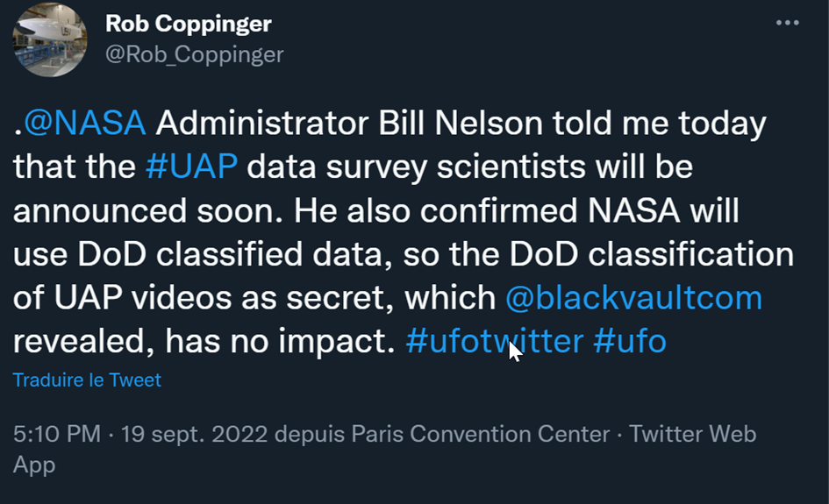This screenshot has height=504, width=829.
Task: Open the @blackvaultcom mention
Action: (633, 297)
